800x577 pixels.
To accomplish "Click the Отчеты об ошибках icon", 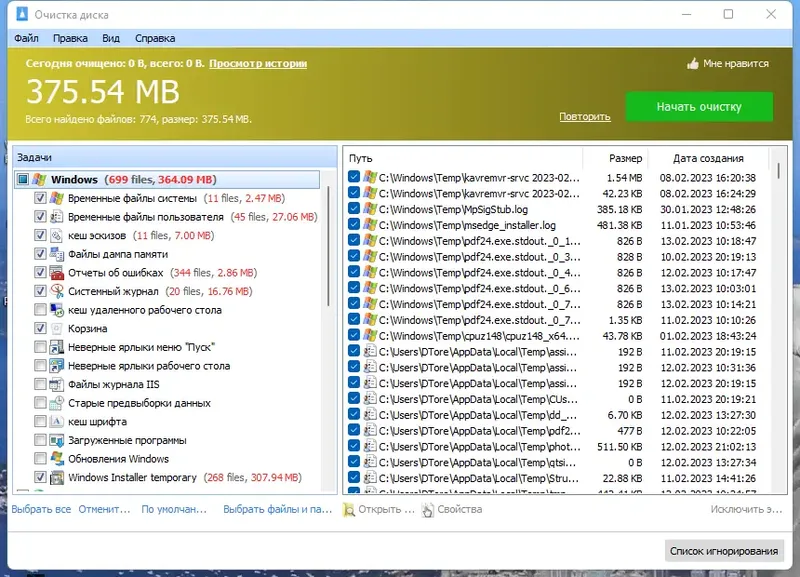I will (57, 273).
